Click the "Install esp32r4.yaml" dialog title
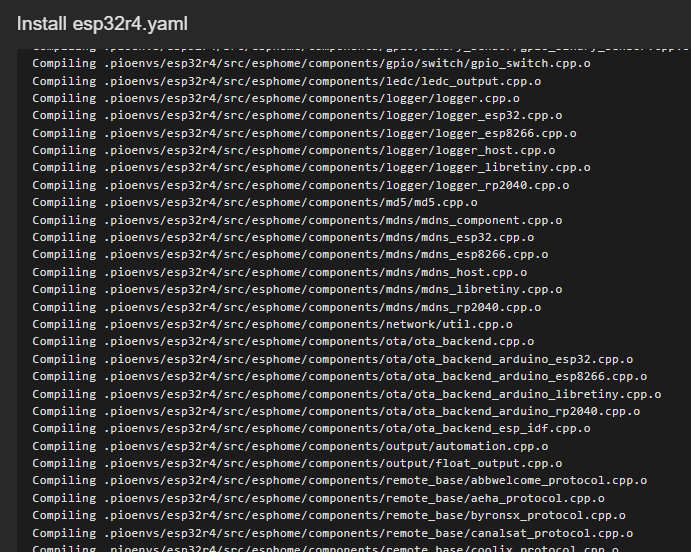The height and width of the screenshot is (552, 691). tap(102, 24)
